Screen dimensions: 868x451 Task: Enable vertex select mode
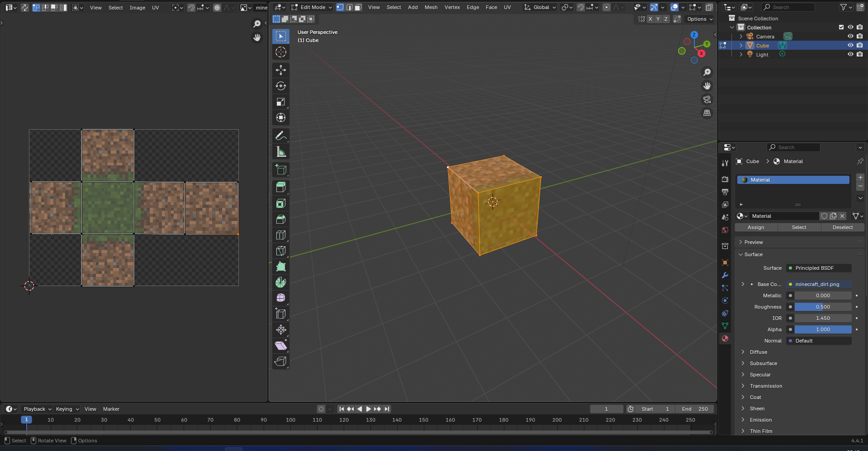click(x=340, y=7)
